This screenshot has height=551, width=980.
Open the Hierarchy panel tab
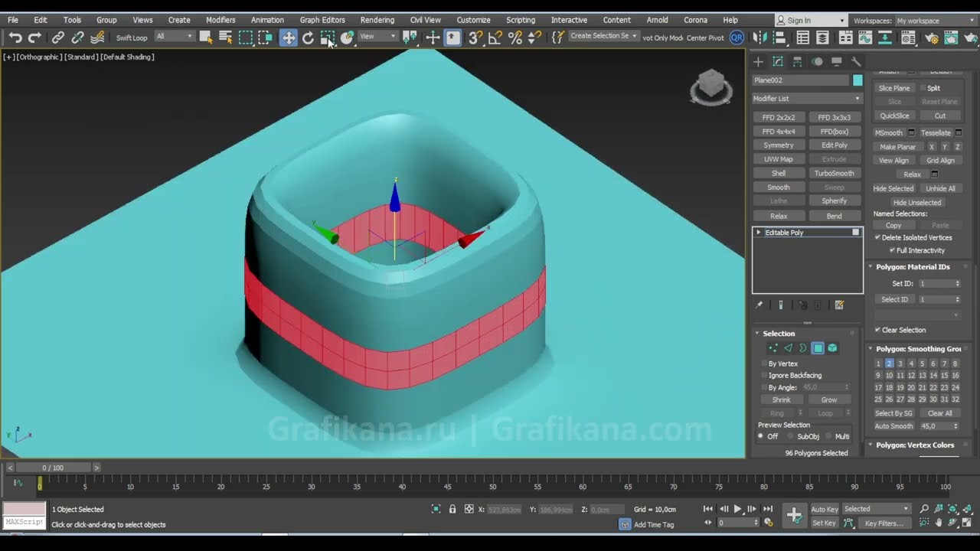tap(798, 62)
